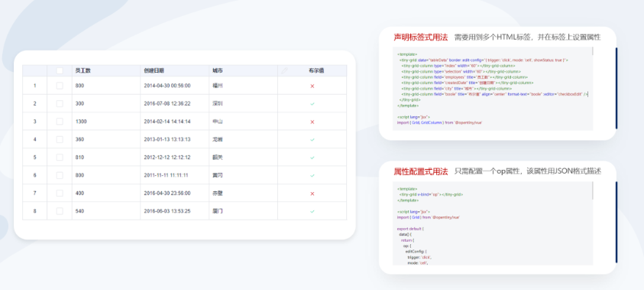Click the city cell 黄冈
644x290 pixels.
click(217, 175)
